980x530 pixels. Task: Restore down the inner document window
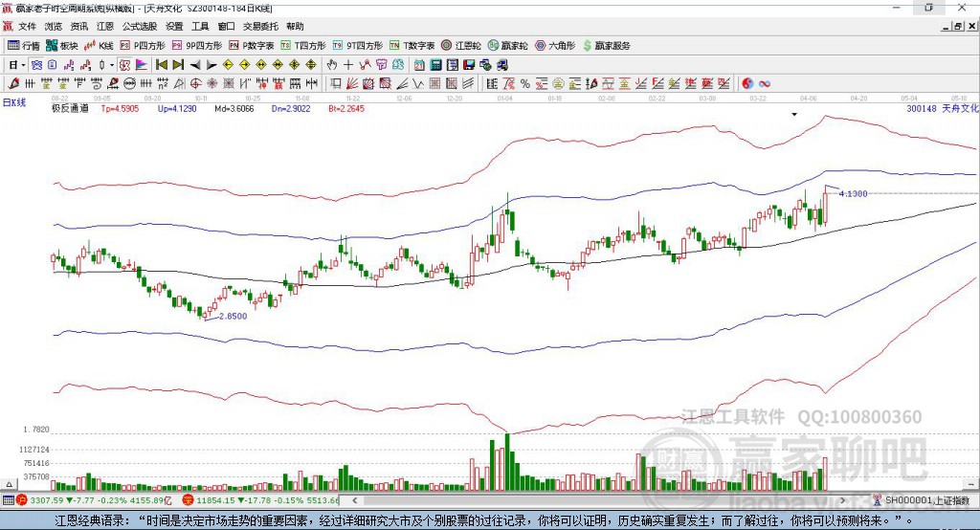pos(957,26)
